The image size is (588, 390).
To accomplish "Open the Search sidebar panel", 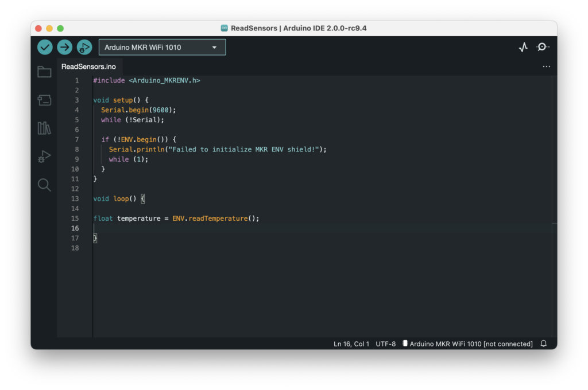I will click(44, 185).
